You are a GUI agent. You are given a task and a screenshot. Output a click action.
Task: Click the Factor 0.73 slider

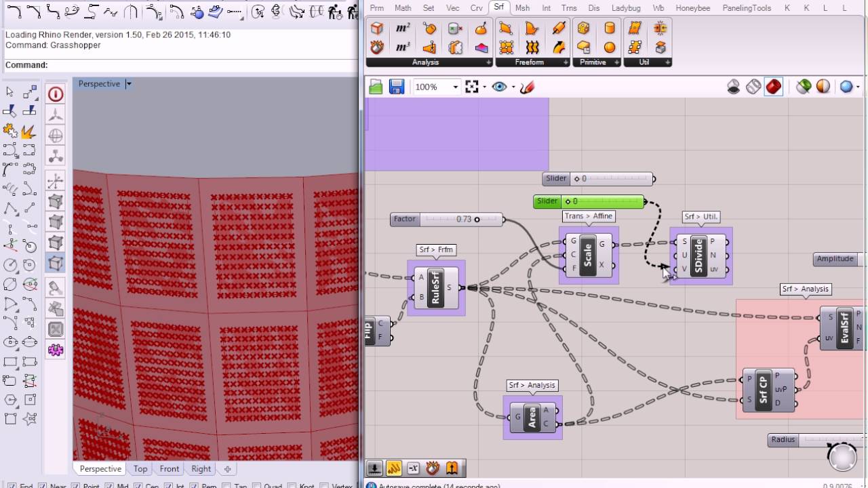(448, 219)
